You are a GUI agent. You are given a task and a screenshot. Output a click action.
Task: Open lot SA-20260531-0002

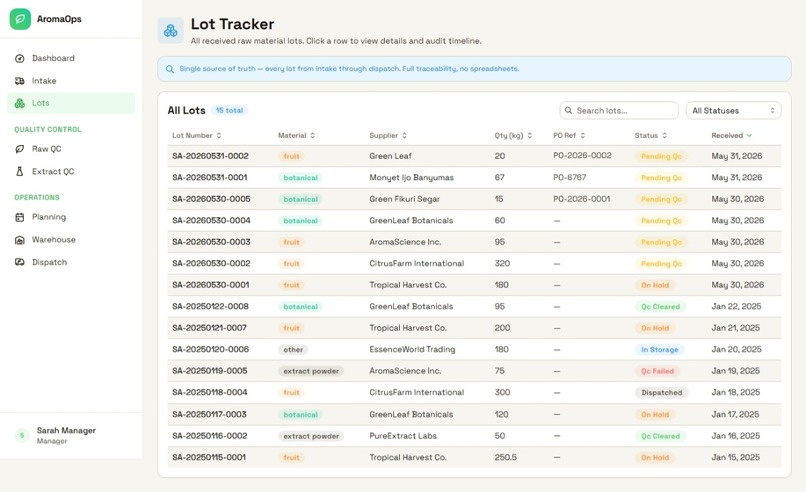pyautogui.click(x=474, y=156)
